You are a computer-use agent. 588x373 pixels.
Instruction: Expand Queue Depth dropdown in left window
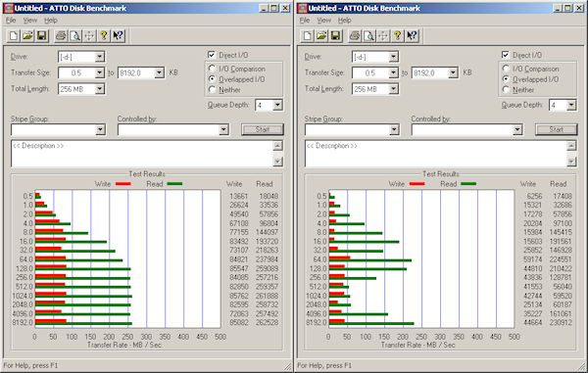[x=277, y=105]
